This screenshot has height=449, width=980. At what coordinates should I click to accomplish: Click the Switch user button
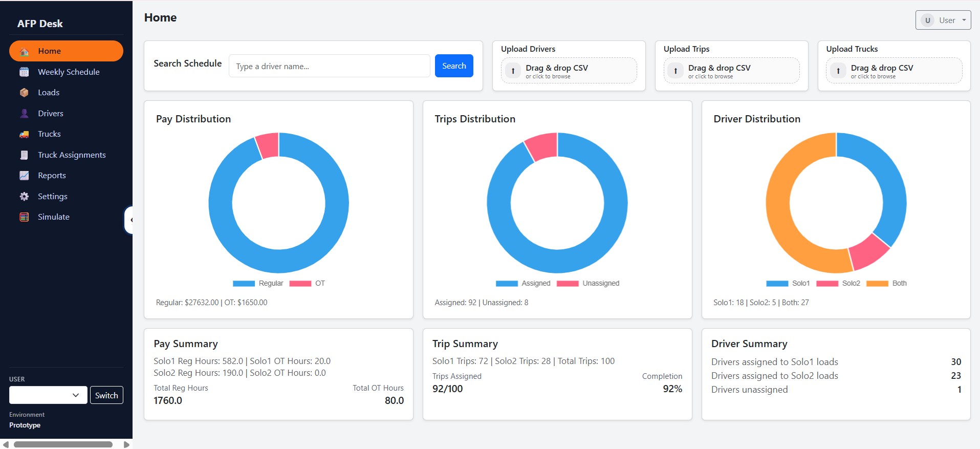[x=106, y=395]
